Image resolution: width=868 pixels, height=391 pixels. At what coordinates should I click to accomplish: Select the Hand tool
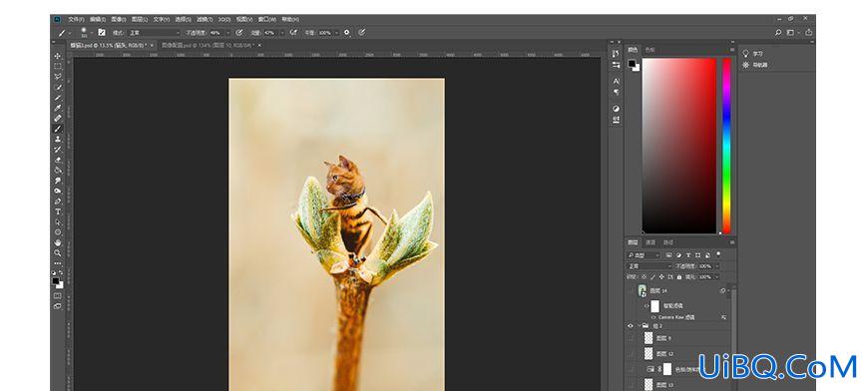tap(58, 242)
